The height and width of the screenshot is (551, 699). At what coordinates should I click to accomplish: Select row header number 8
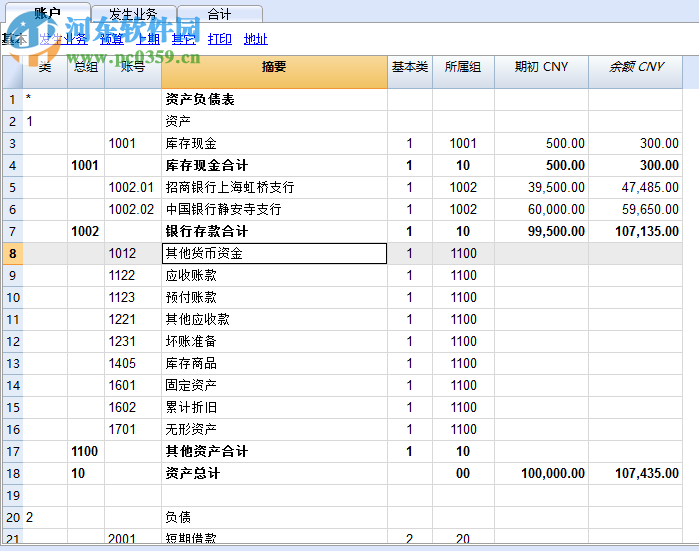12,253
